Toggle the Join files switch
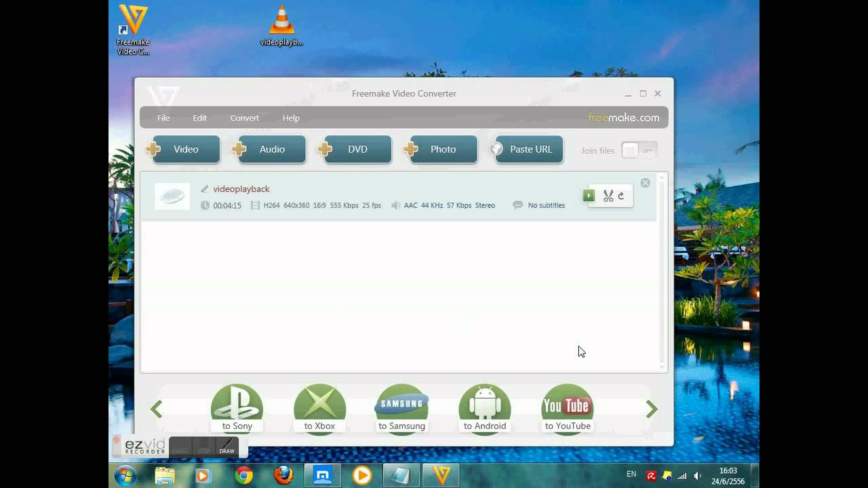Viewport: 868px width, 488px height. [639, 150]
